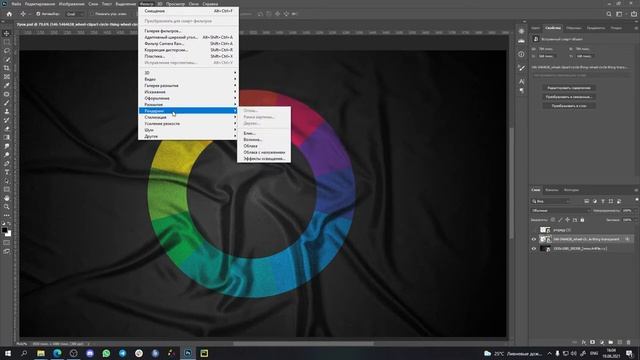The height and width of the screenshot is (360, 640).
Task: Click Преобразовать в слои button
Action: [569, 106]
